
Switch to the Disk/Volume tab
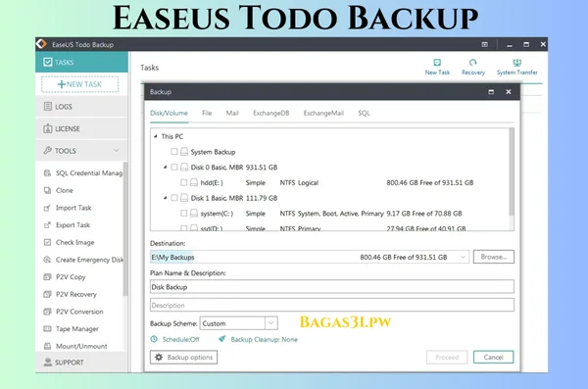169,113
